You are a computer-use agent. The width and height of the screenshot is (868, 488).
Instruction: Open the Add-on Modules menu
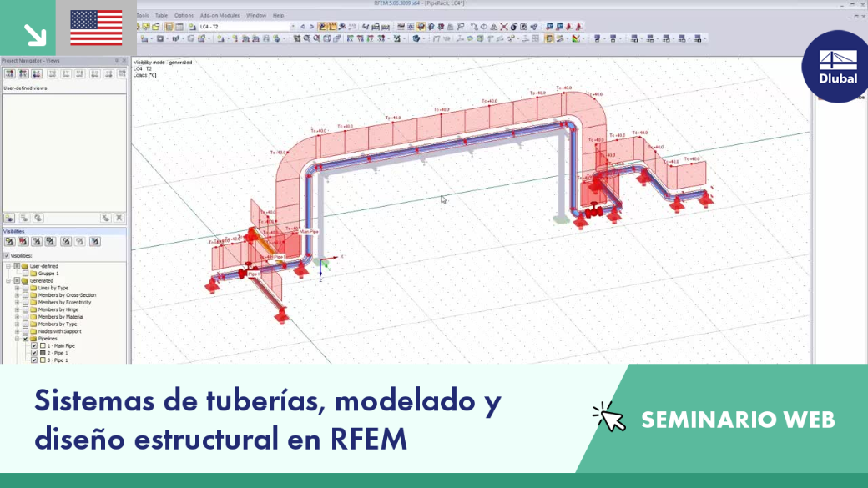[220, 16]
